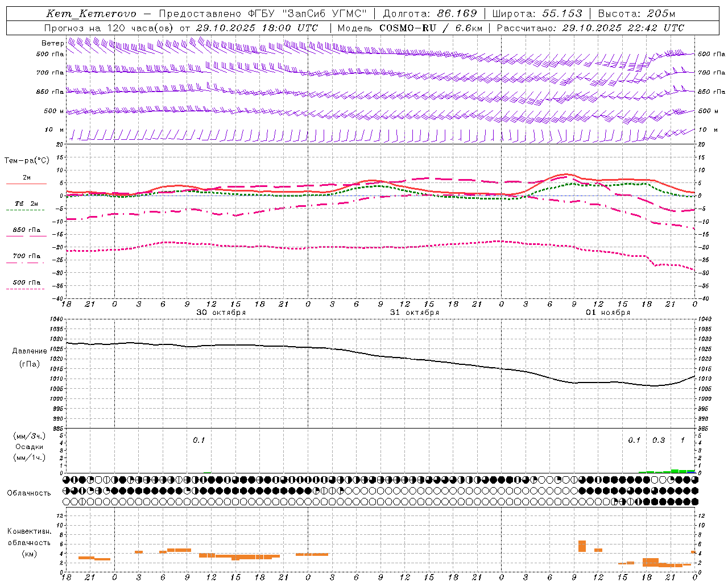Click the (мм/1ч.) precipitation unit label
Image resolution: width=728 pixels, height=582 pixels.
point(28,458)
